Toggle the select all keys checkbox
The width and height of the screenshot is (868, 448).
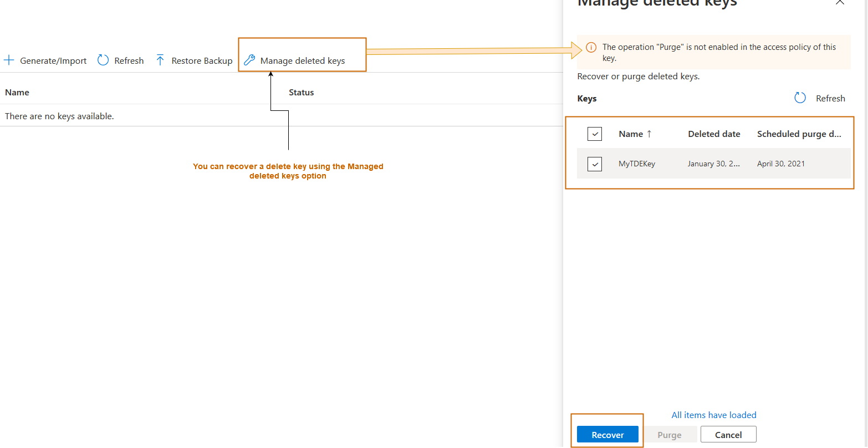tap(595, 134)
